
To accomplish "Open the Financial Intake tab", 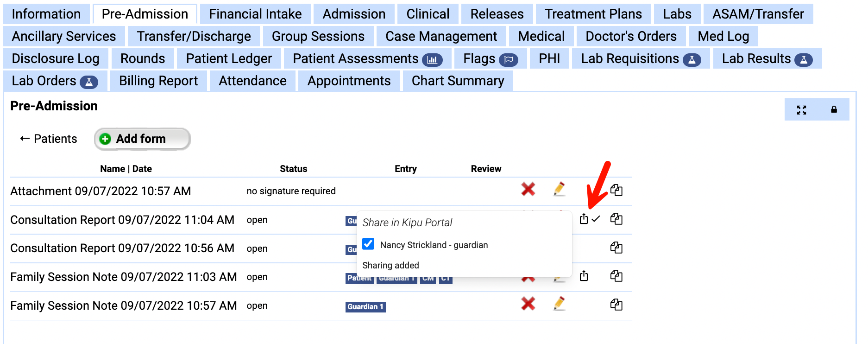I will 255,14.
